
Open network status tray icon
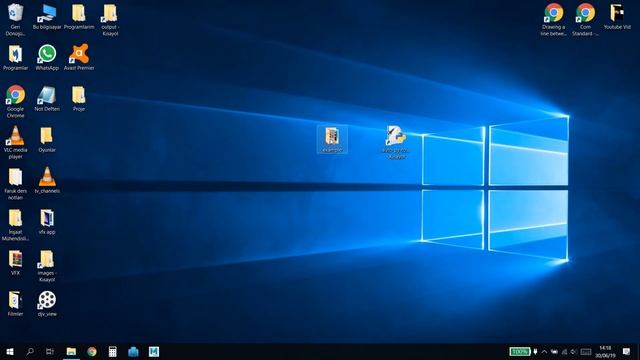tap(564, 351)
